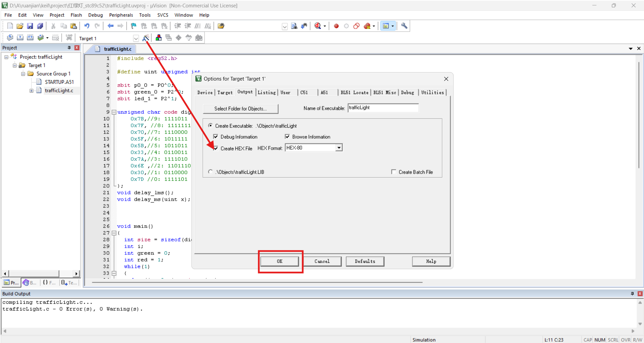The image size is (644, 343).
Task: Comment selection toolbar icon
Action: [x=198, y=26]
